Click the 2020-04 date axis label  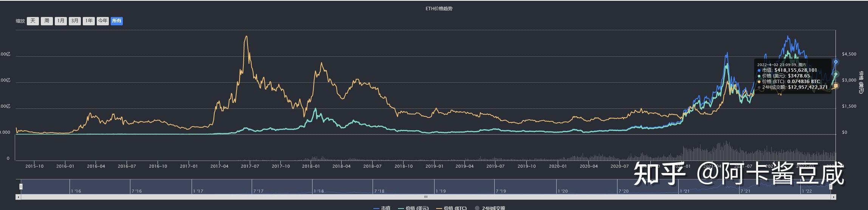point(589,166)
